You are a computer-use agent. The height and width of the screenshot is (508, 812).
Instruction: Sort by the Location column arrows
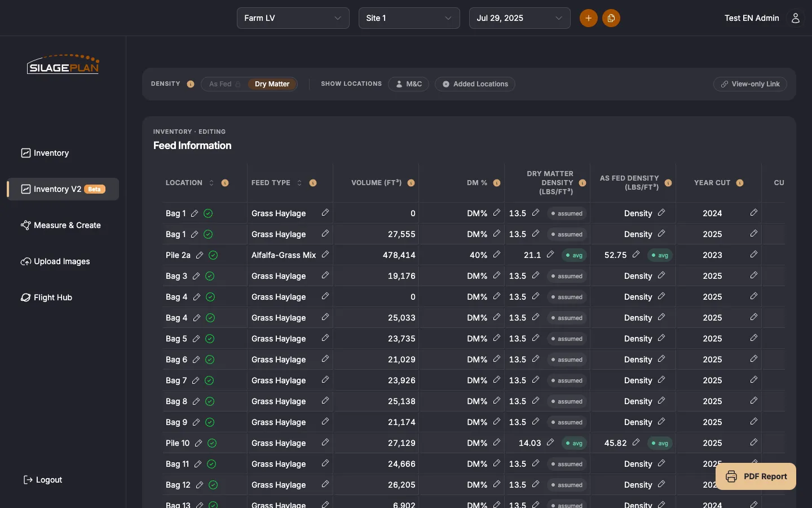point(211,183)
